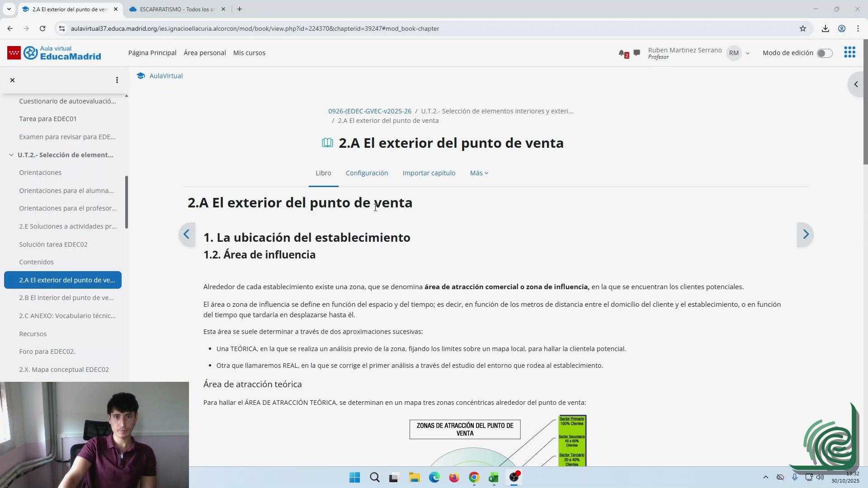Open the Importar capítulo tab
Image resolution: width=868 pixels, height=488 pixels.
tap(429, 173)
